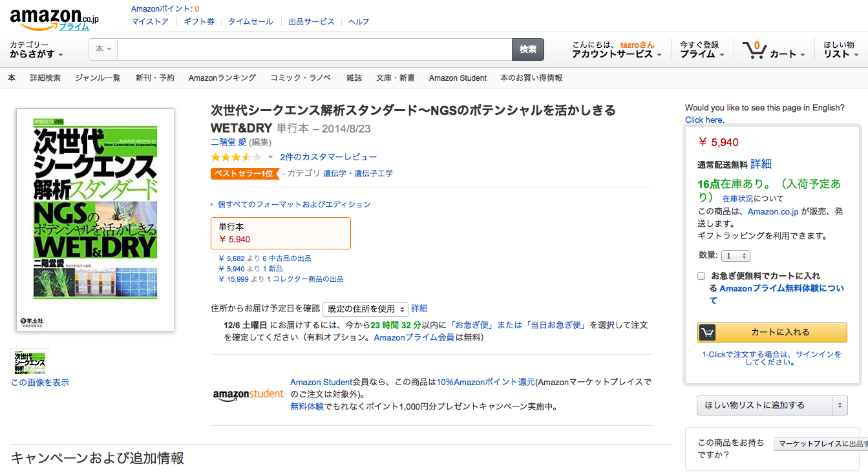
Task: Open the 2件のカスタマーレビュー link
Action: (x=328, y=157)
